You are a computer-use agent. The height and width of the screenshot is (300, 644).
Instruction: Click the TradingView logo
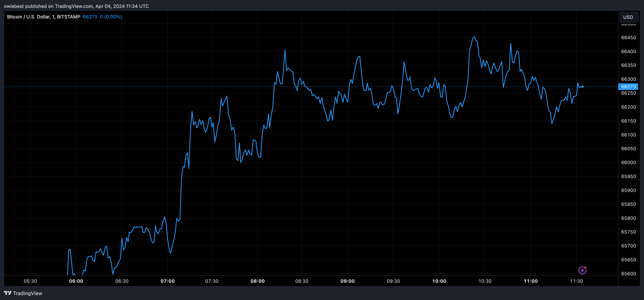[7, 293]
